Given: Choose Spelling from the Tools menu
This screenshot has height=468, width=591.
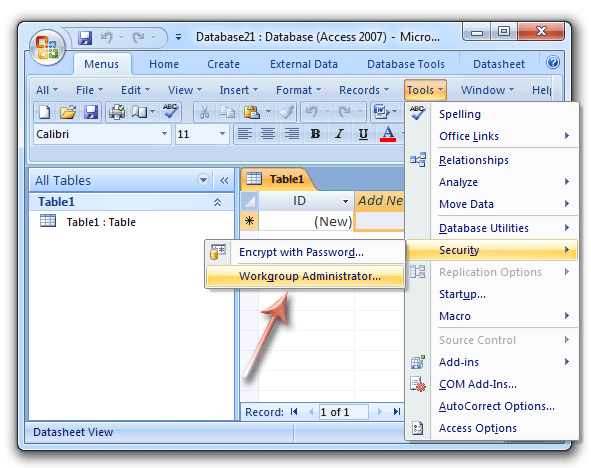Looking at the screenshot, I should click(492, 114).
